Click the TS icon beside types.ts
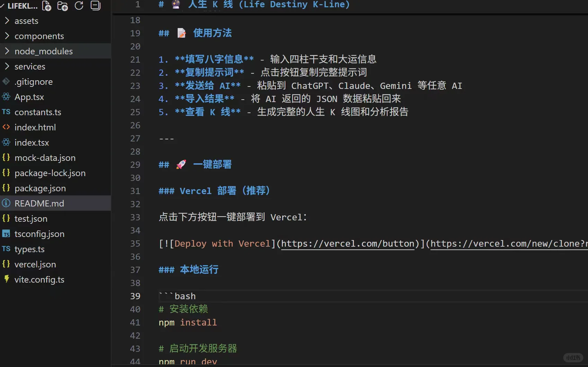 click(x=6, y=249)
